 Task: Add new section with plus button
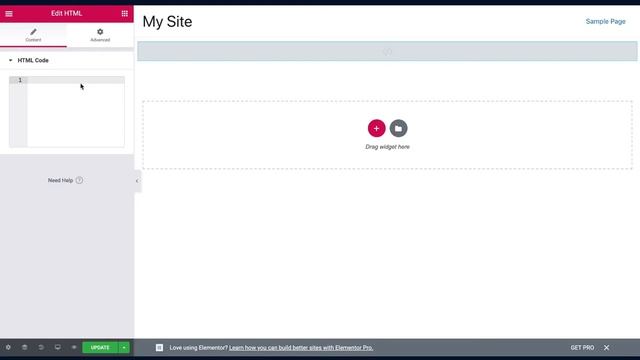(x=376, y=128)
